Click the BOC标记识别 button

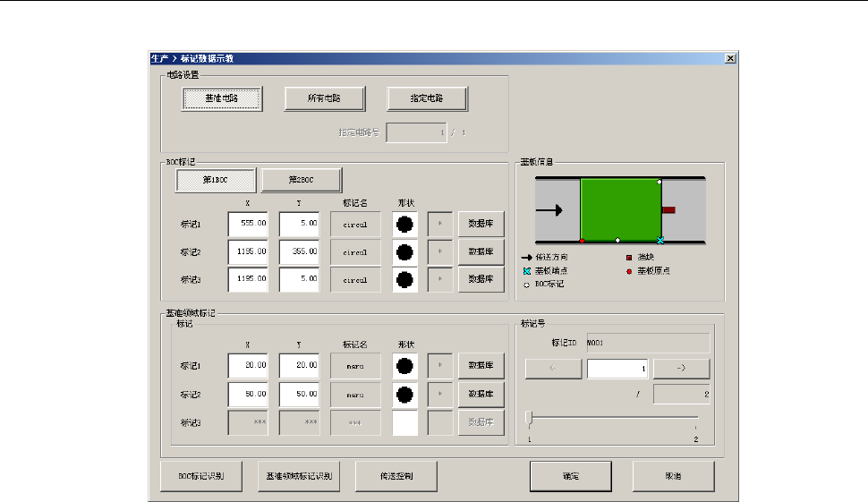pyautogui.click(x=201, y=476)
